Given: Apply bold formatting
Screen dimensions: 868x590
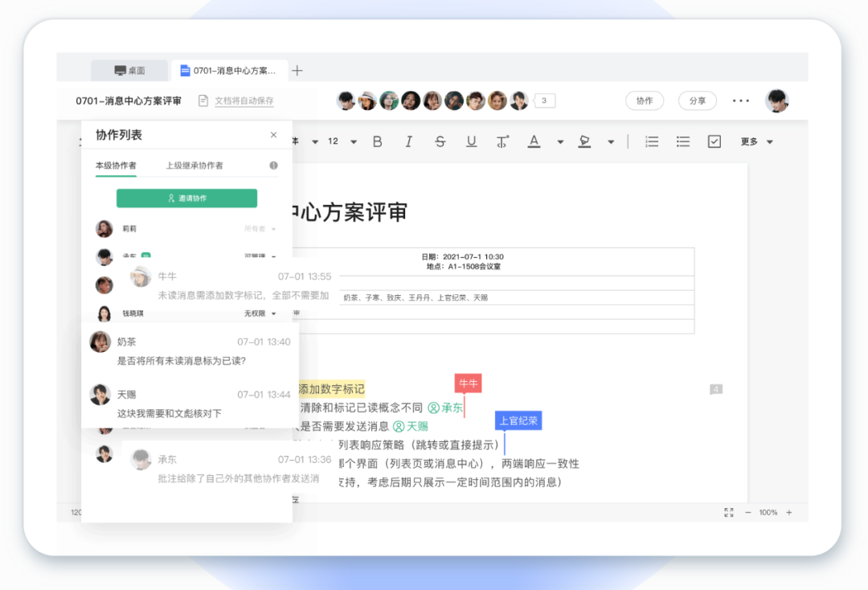Looking at the screenshot, I should (377, 141).
